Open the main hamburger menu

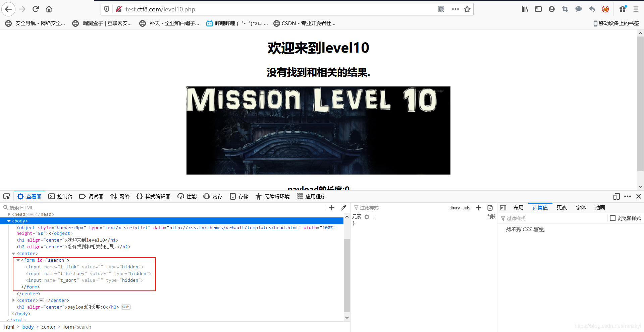(636, 9)
